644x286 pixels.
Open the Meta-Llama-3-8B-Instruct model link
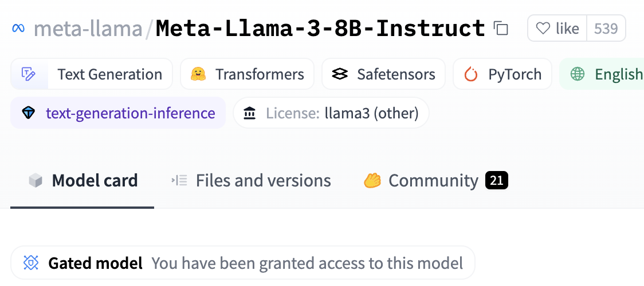320,28
